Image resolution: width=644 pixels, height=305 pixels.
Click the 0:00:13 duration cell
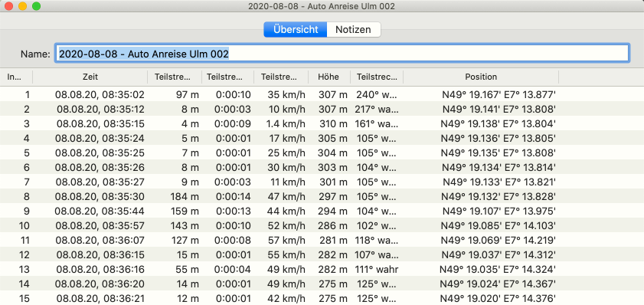coord(234,212)
